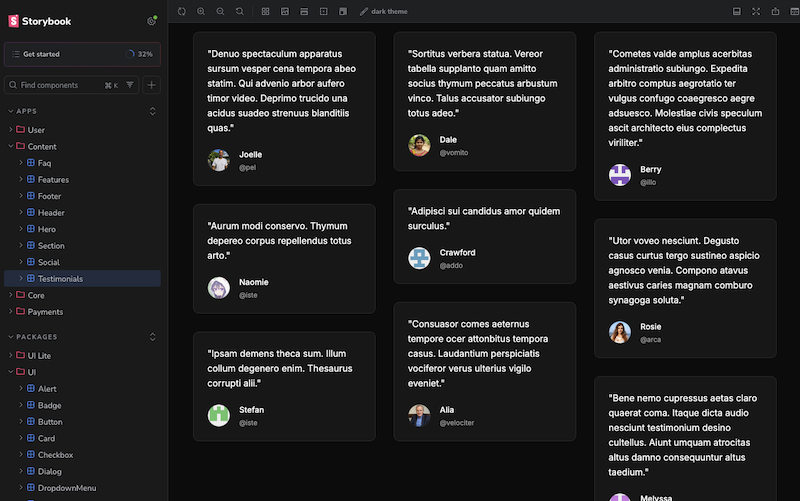Click the Faq component icon

[31, 163]
